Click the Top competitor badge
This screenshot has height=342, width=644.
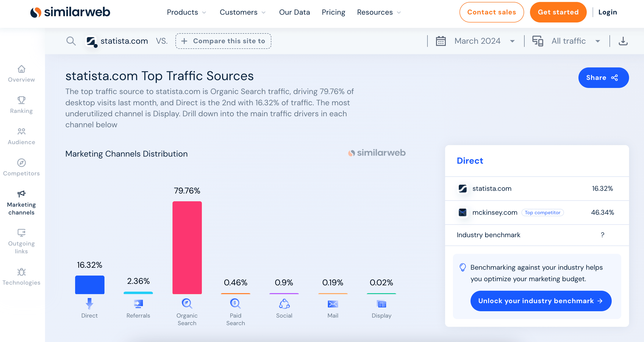point(543,213)
